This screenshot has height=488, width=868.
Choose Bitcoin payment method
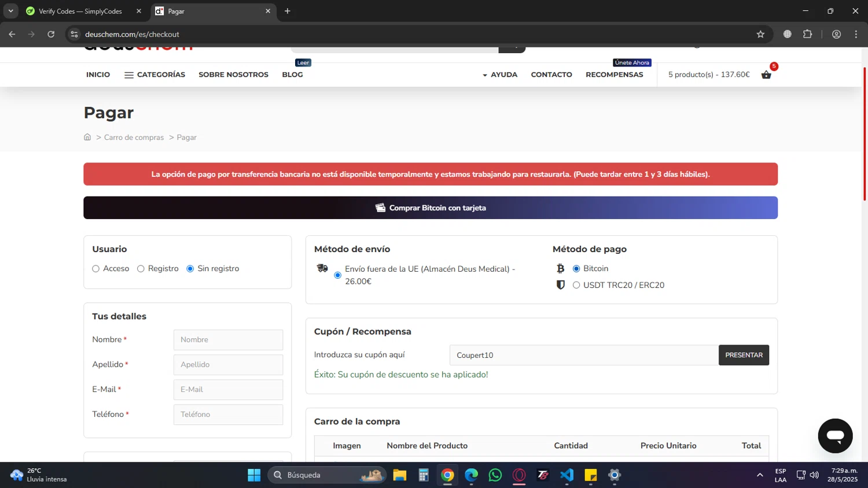[576, 269]
